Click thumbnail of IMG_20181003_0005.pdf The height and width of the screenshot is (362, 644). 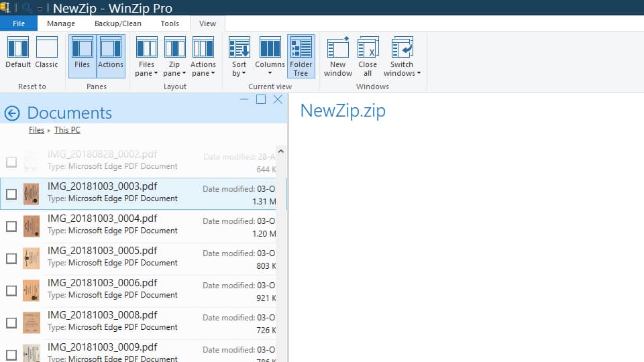click(32, 258)
